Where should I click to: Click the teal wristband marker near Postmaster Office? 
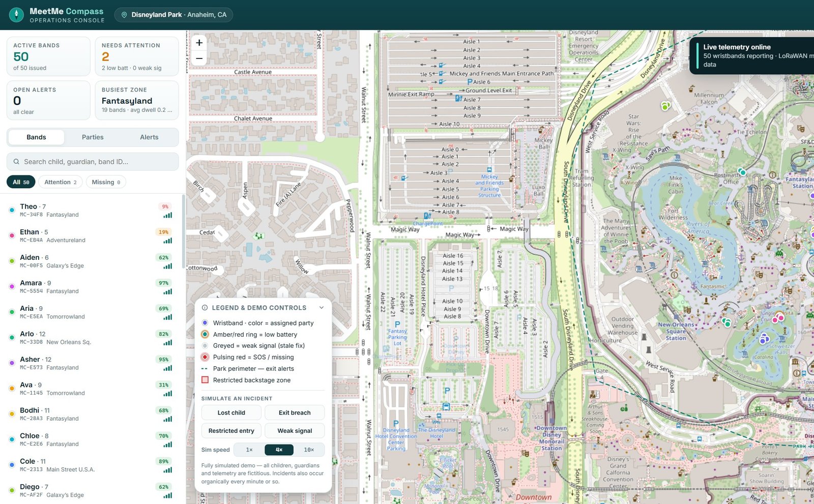point(742,172)
